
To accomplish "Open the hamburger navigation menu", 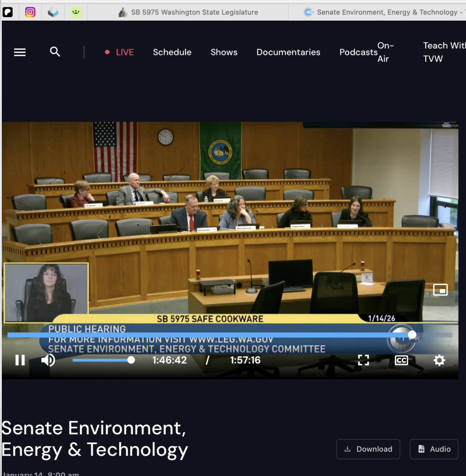I will coord(20,52).
